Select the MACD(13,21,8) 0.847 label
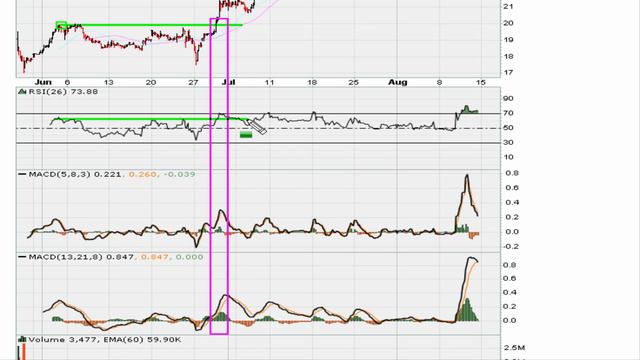640x360 pixels. click(x=81, y=257)
